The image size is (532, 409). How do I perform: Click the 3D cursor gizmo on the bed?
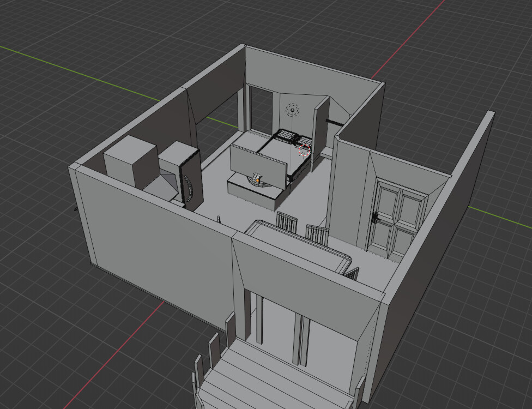304,152
